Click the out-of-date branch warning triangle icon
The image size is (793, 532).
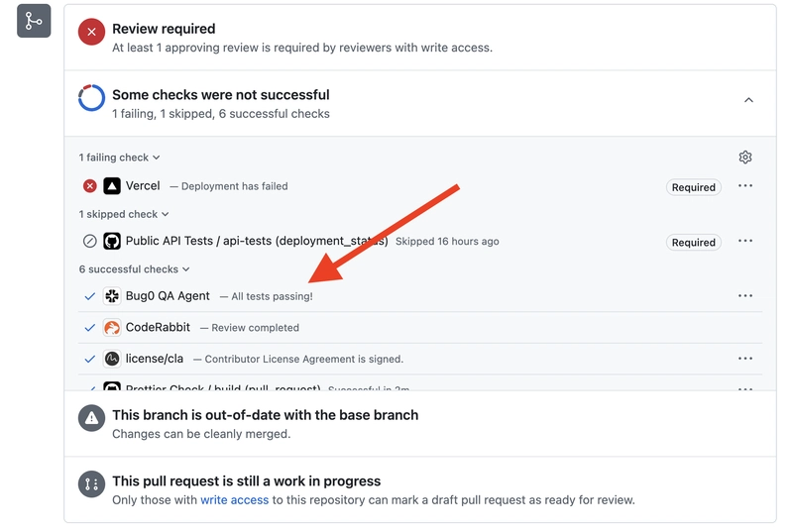(x=91, y=418)
